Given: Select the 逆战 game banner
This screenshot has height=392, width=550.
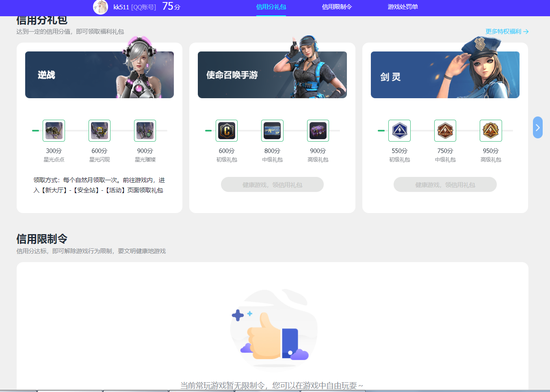Looking at the screenshot, I should (x=100, y=75).
